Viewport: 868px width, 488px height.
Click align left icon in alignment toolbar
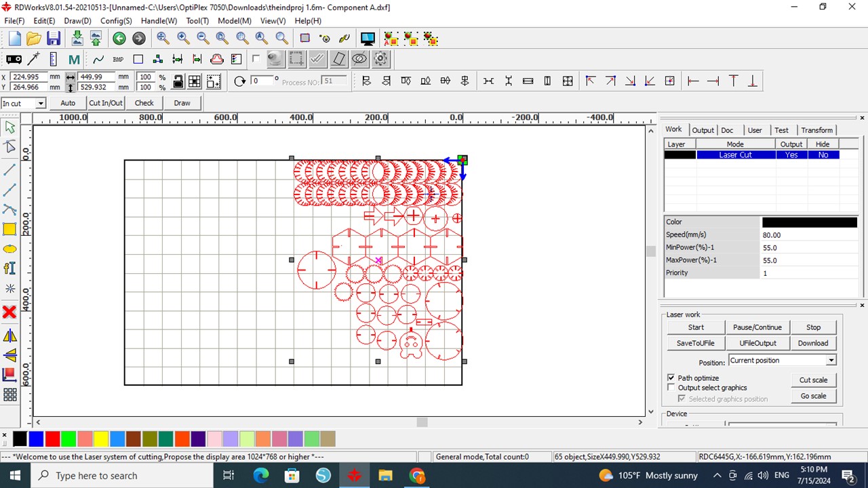pos(366,81)
